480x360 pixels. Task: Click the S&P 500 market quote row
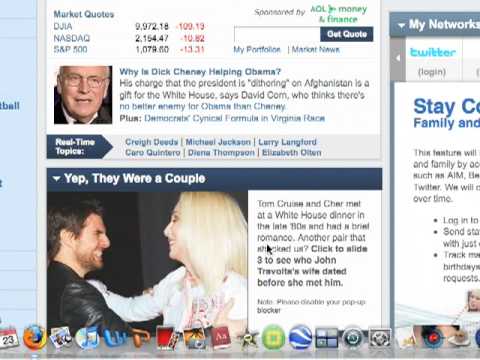tap(129, 50)
